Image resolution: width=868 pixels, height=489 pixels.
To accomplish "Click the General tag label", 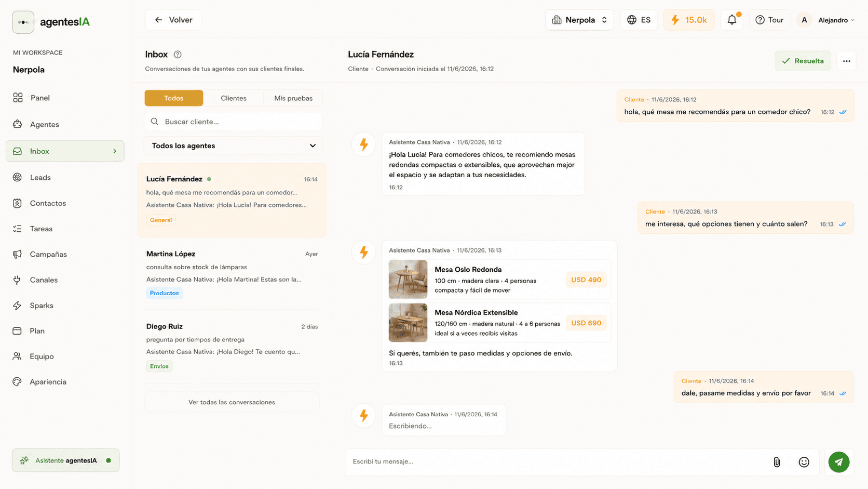I will click(161, 220).
